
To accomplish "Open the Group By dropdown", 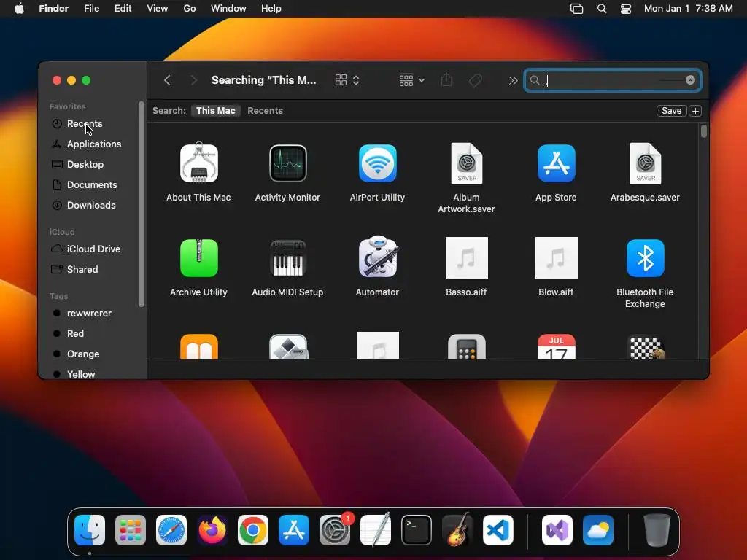I will click(411, 80).
